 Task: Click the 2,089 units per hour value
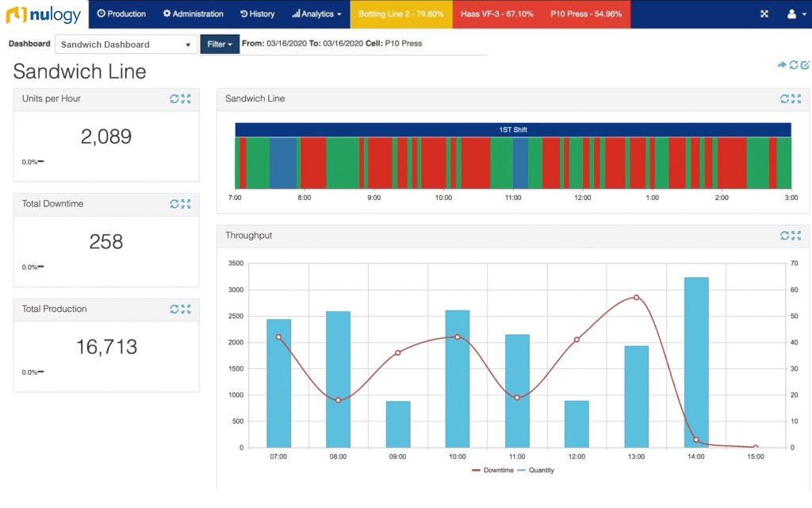(106, 137)
